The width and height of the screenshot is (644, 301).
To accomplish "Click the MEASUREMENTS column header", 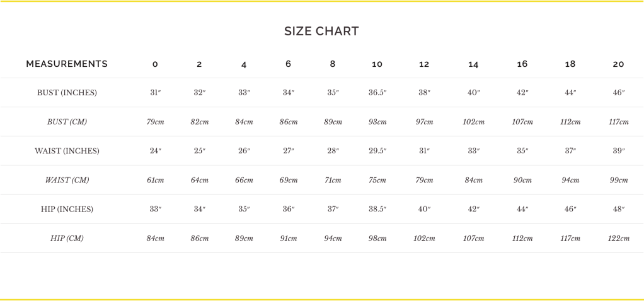I will click(x=67, y=64).
